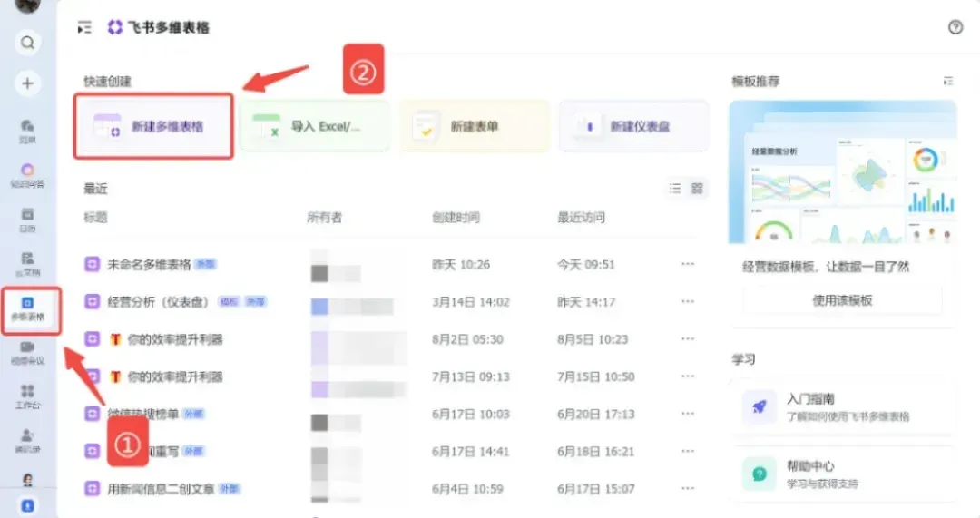
Task: Open the 未命名多维表格 file title
Action: coord(149,264)
